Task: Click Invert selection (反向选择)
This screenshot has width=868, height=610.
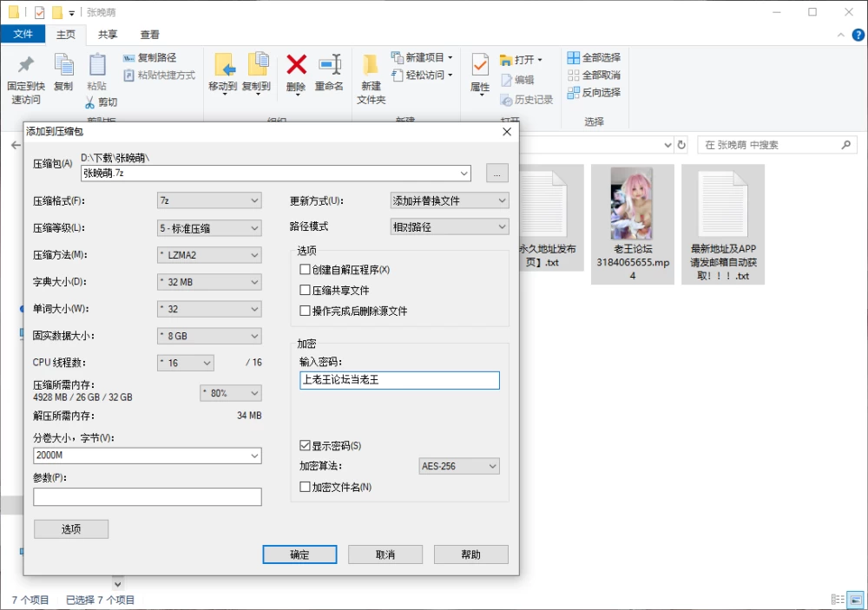Action: [x=594, y=93]
